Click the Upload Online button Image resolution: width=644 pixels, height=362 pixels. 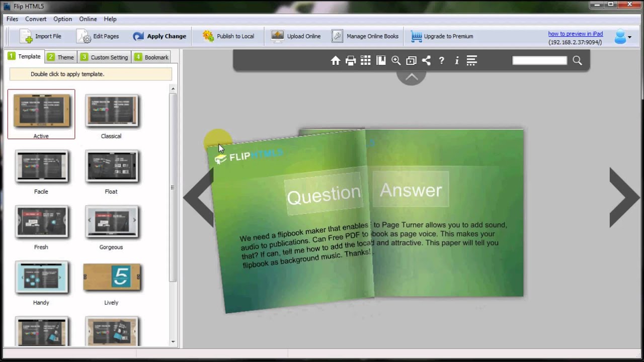click(x=296, y=36)
